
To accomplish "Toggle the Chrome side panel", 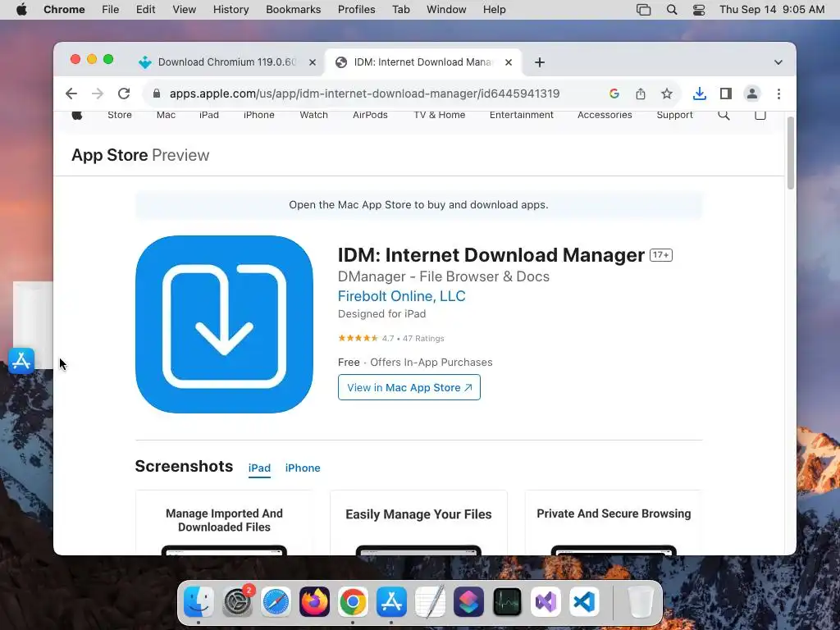I will click(726, 94).
